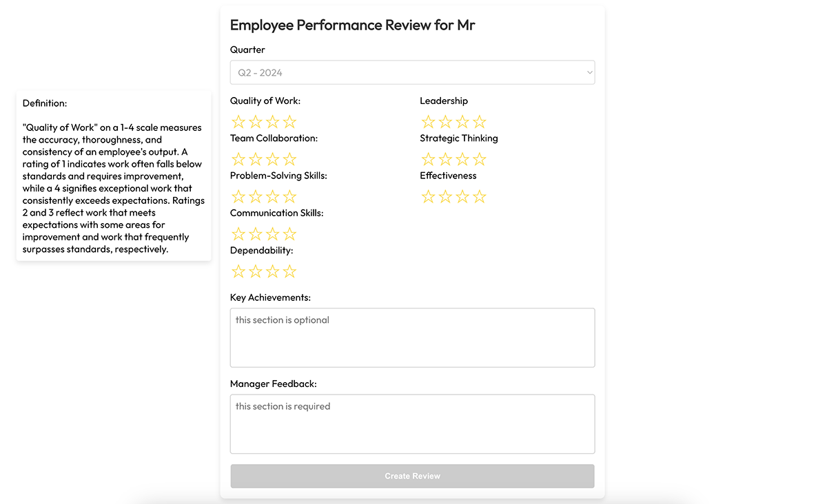Expand the Q2 - 2024 quarter selector
This screenshot has height=504, width=827.
pyautogui.click(x=412, y=72)
